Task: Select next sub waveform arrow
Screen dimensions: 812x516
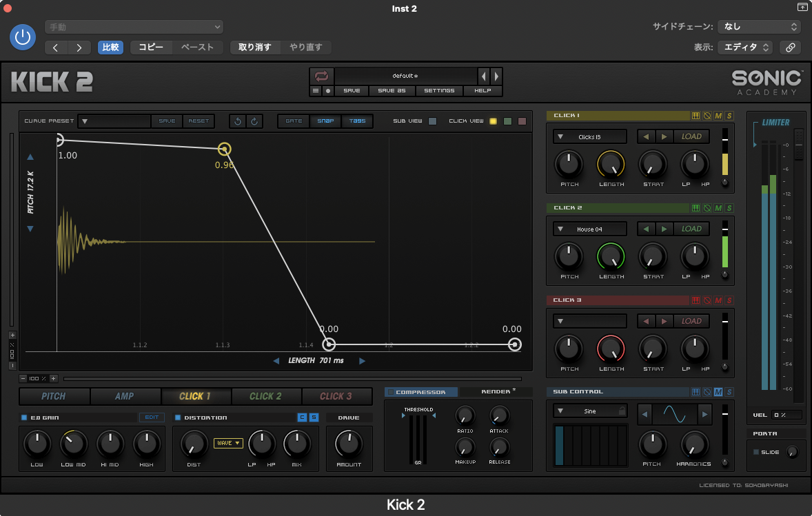Action: pyautogui.click(x=704, y=414)
